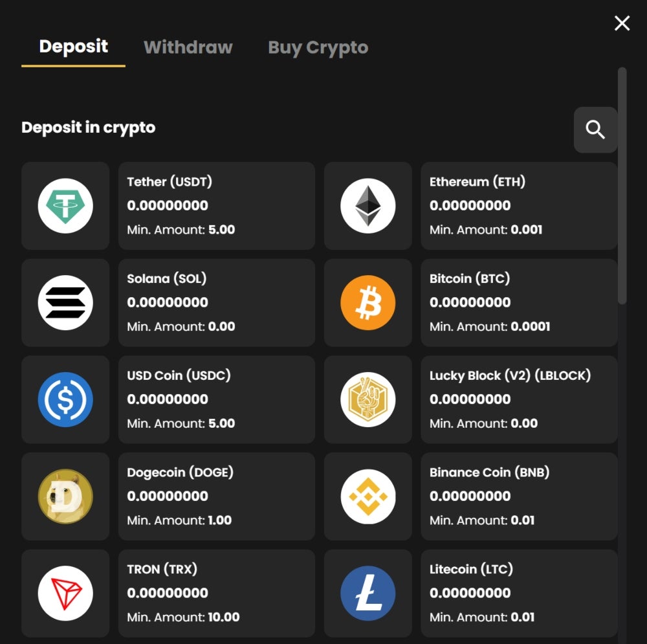The image size is (647, 644).
Task: Click the red TRON logo icon
Action: click(65, 594)
